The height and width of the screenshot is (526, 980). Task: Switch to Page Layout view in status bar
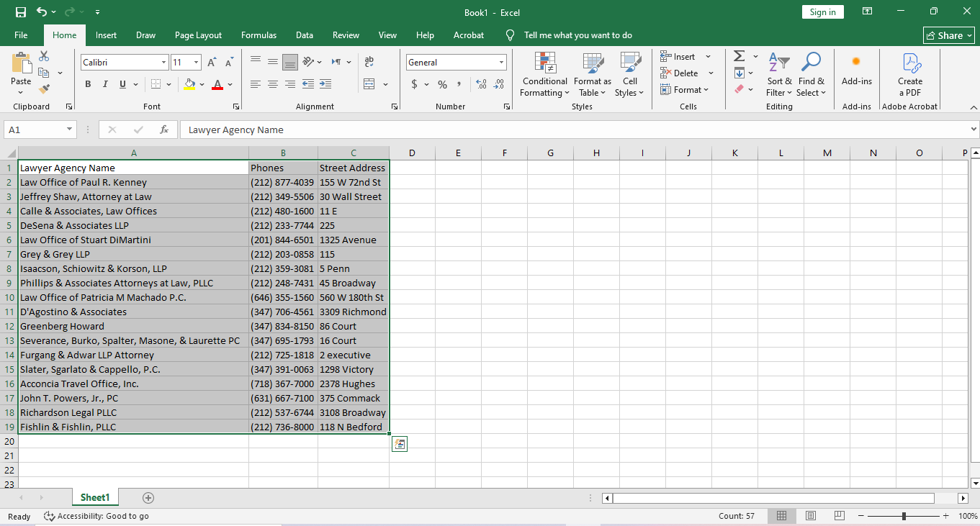810,516
